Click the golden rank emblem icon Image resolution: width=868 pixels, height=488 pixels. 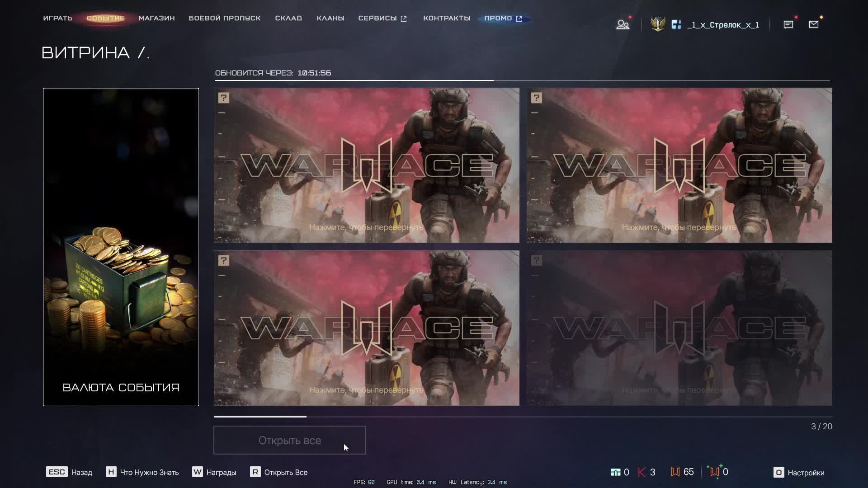(x=658, y=24)
